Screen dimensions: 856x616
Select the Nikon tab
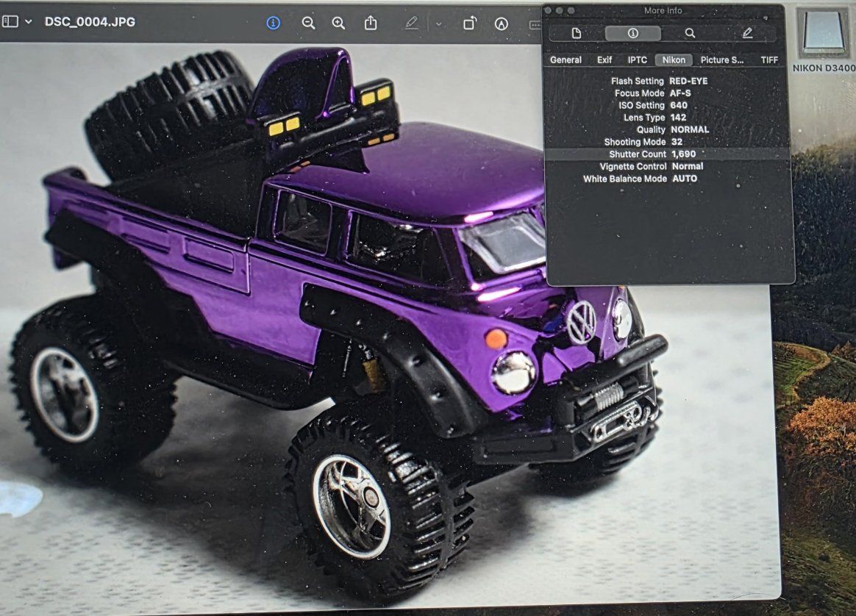point(674,60)
